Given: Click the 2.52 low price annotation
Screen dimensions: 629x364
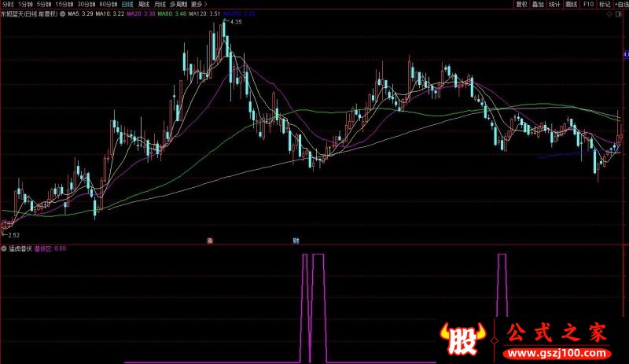Looking at the screenshot, I should 13,235.
